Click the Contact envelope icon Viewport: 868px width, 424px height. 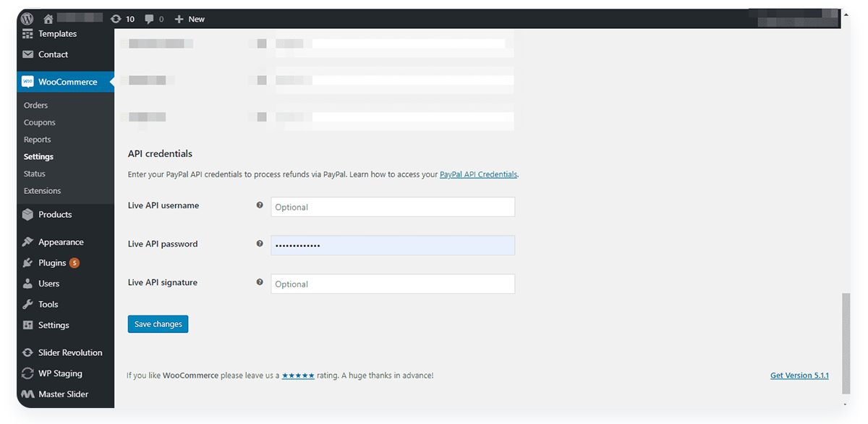tap(27, 54)
